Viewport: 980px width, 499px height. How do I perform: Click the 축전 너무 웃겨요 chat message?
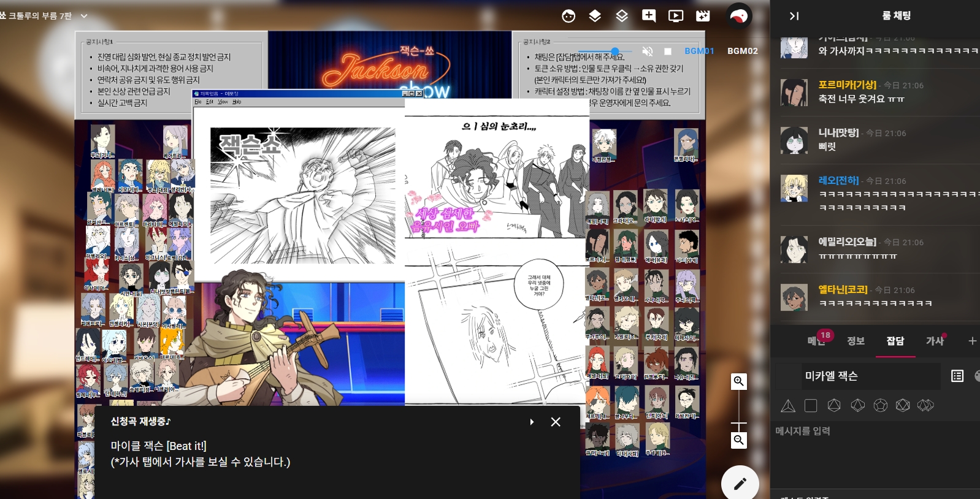(x=861, y=99)
